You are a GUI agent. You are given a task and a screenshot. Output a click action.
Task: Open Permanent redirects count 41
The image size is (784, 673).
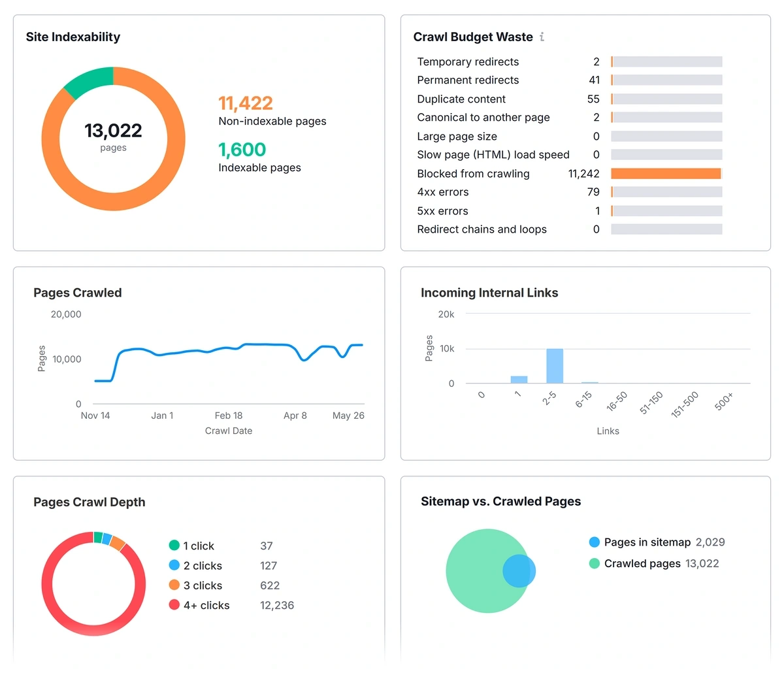coord(594,80)
